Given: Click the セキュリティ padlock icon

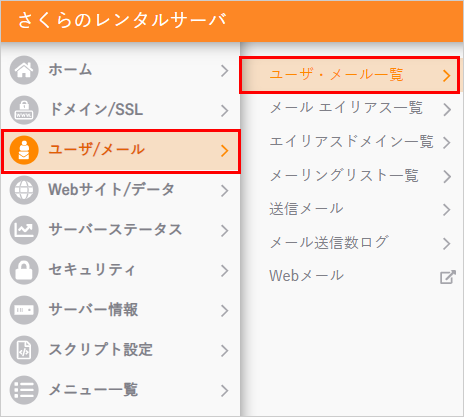Looking at the screenshot, I should (x=24, y=270).
